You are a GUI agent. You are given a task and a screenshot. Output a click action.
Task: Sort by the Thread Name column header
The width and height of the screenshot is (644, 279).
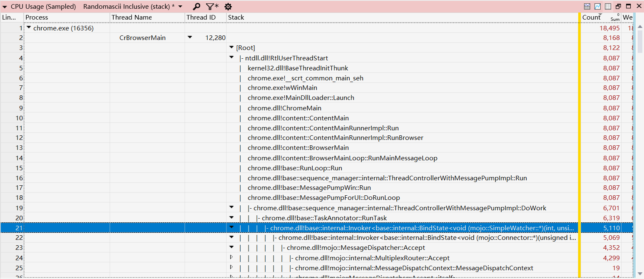coord(147,17)
